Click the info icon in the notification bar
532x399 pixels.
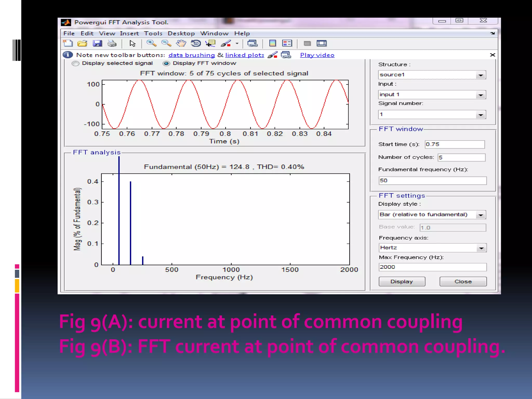[x=68, y=55]
